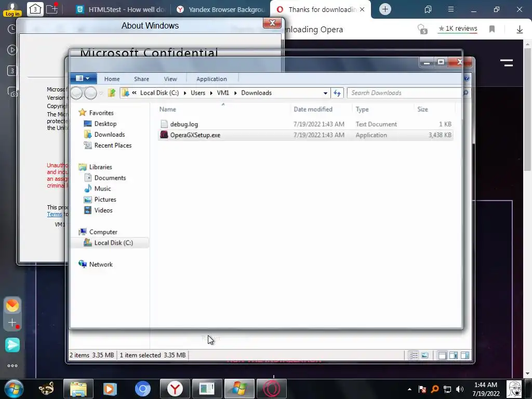Open Opera GX from the taskbar
Screen dimensions: 532x399
pos(272,389)
